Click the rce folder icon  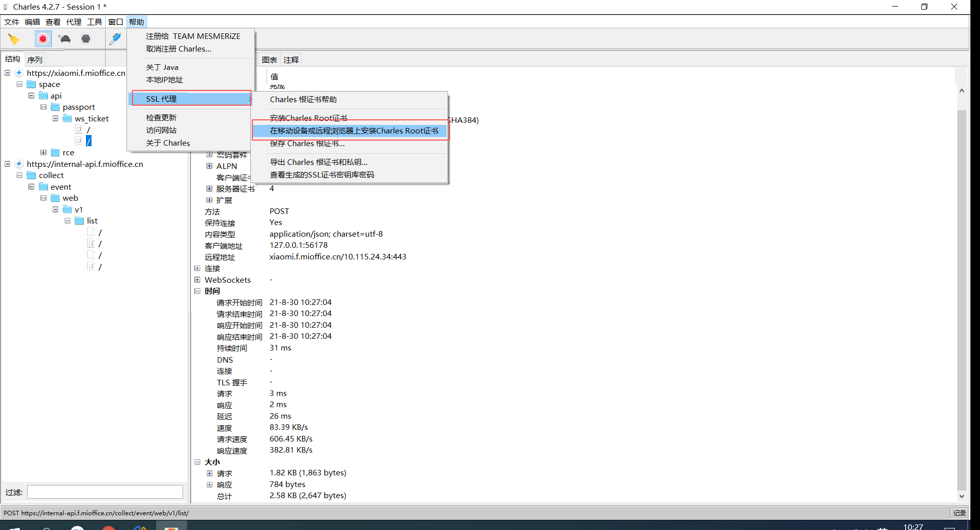pyautogui.click(x=56, y=152)
